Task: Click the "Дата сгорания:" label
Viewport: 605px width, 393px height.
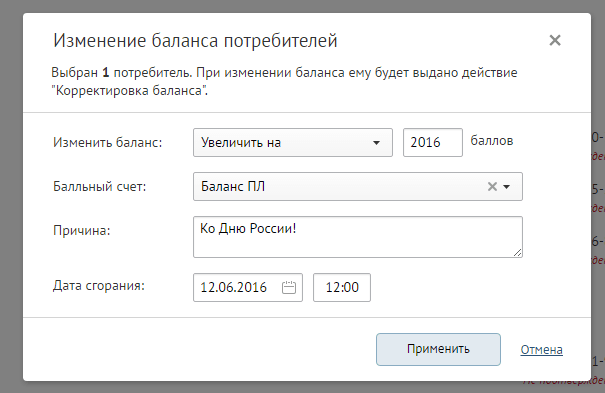Action: click(x=98, y=286)
